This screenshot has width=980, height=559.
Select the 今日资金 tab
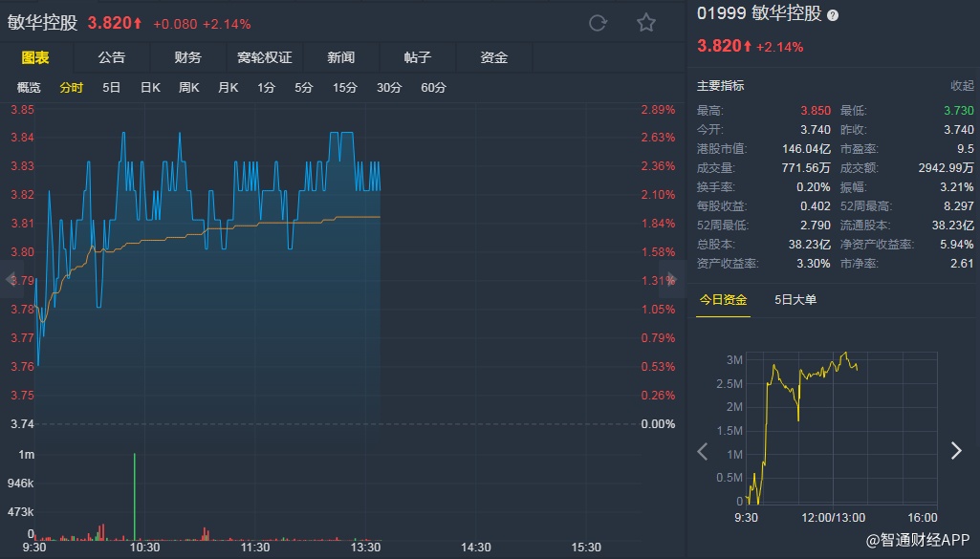coord(723,300)
